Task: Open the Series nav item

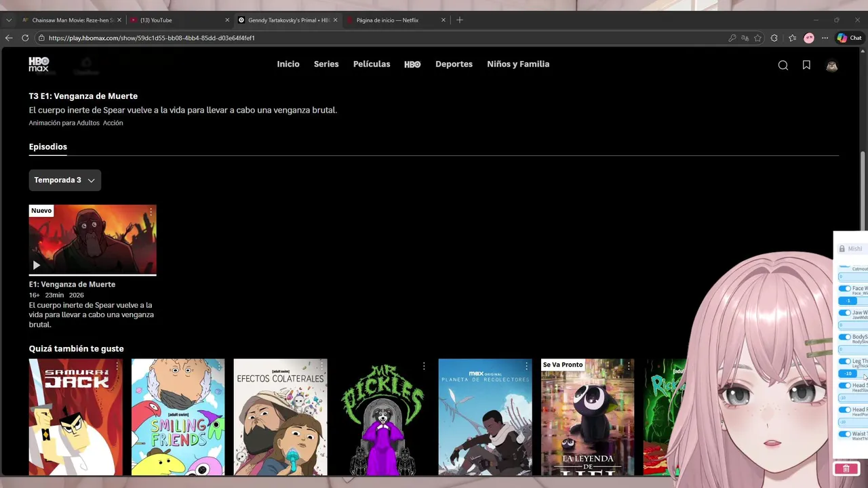Action: pos(326,64)
